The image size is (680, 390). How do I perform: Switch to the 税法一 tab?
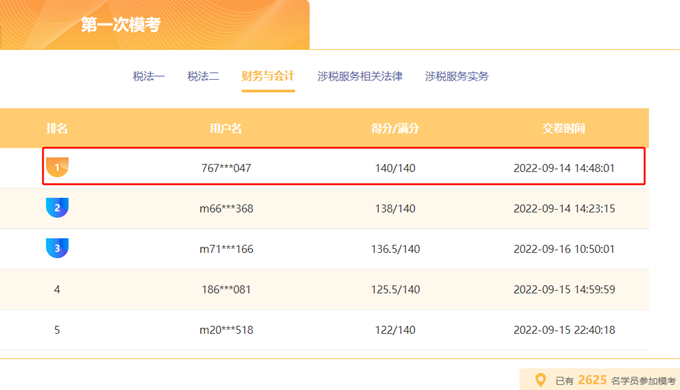tap(149, 76)
